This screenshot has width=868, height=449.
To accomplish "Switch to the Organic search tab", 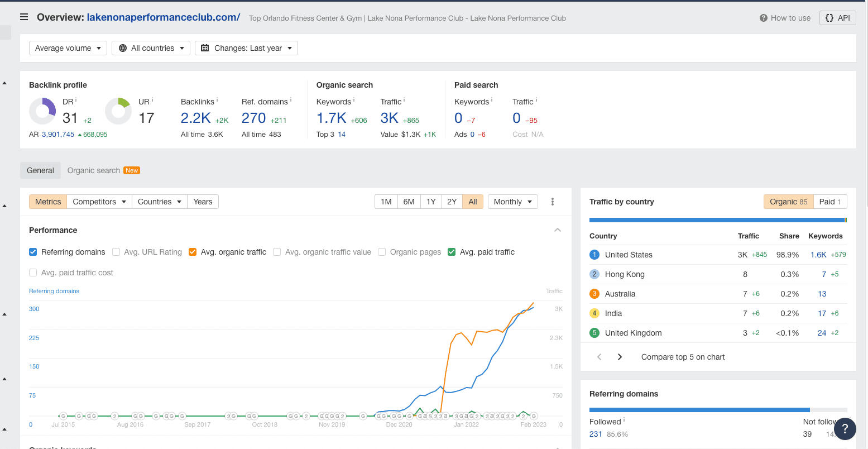I will 94,170.
